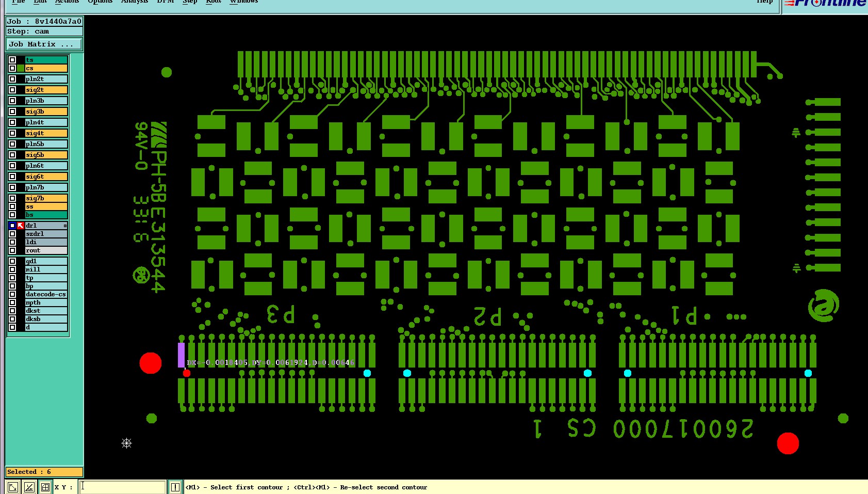Select the pln4t layer name
The width and height of the screenshot is (868, 494).
coord(46,122)
